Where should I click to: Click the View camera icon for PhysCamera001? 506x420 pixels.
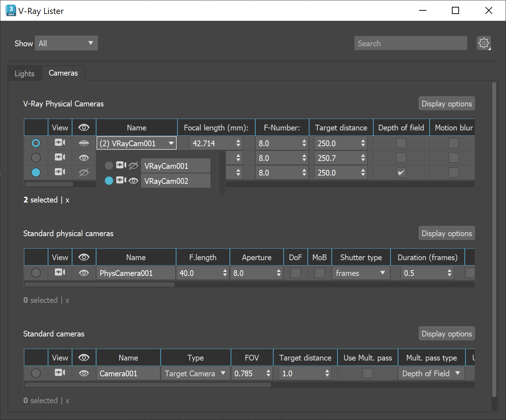click(60, 273)
